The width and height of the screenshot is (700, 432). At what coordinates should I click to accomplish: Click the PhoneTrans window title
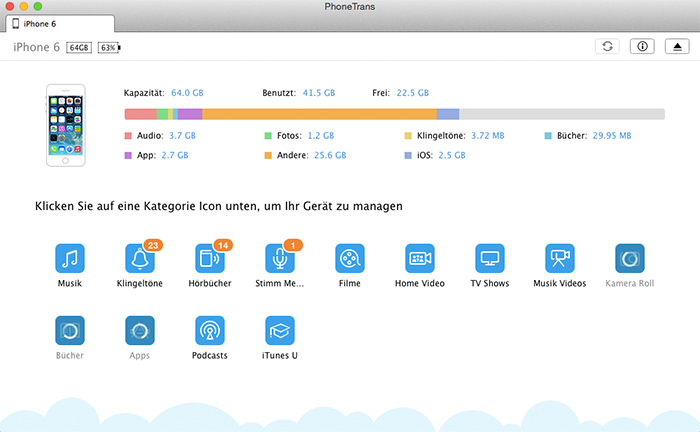(350, 7)
